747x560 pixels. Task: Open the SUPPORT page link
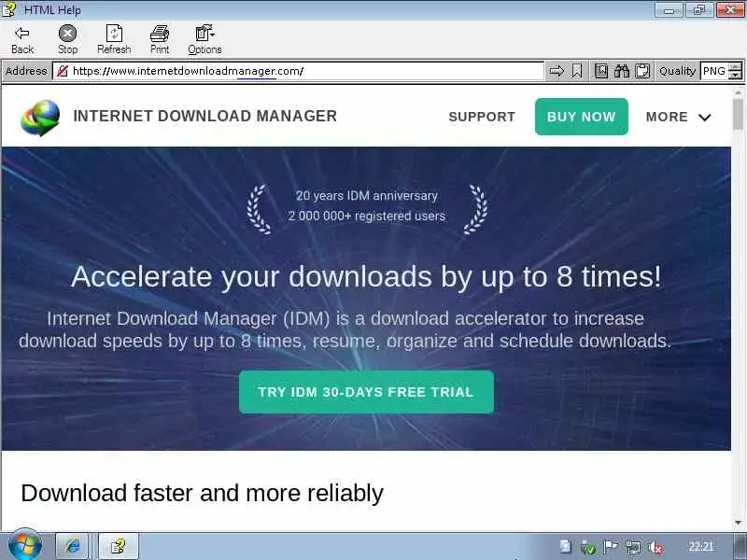coord(482,117)
